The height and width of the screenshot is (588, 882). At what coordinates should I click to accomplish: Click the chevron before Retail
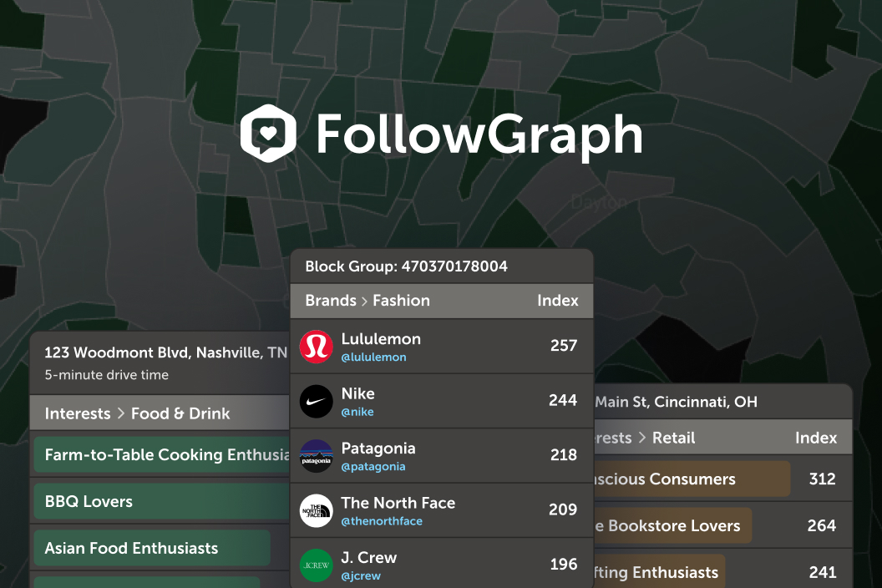coord(641,438)
